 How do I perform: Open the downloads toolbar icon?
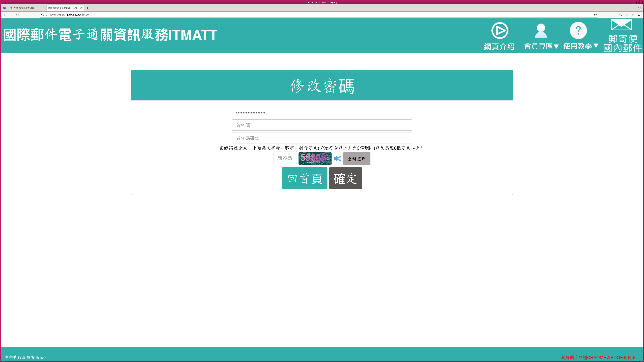627,15
